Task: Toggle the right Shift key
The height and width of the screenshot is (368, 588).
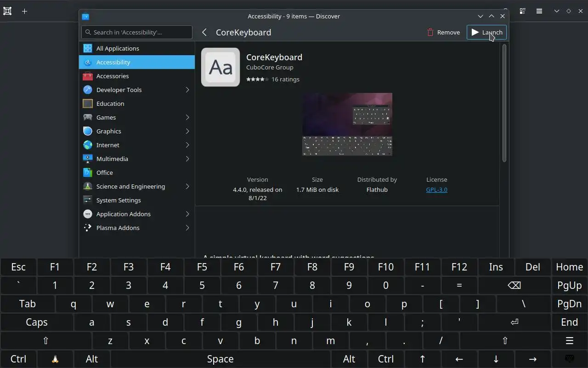Action: (x=505, y=340)
